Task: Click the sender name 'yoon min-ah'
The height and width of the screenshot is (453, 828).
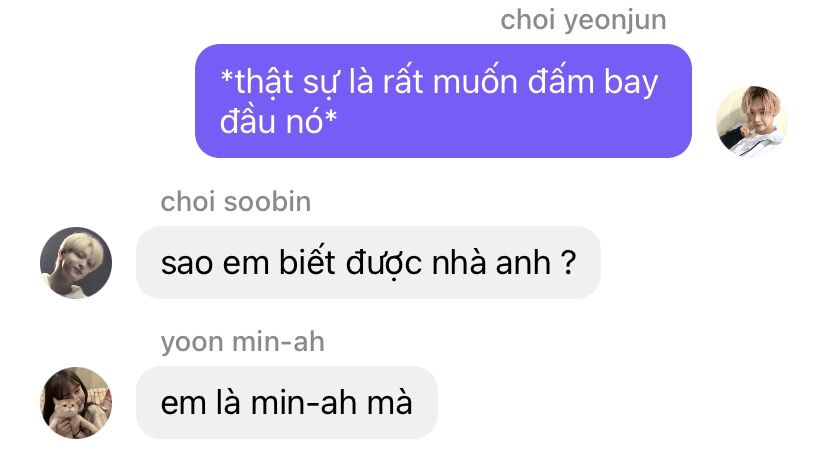Action: point(242,343)
